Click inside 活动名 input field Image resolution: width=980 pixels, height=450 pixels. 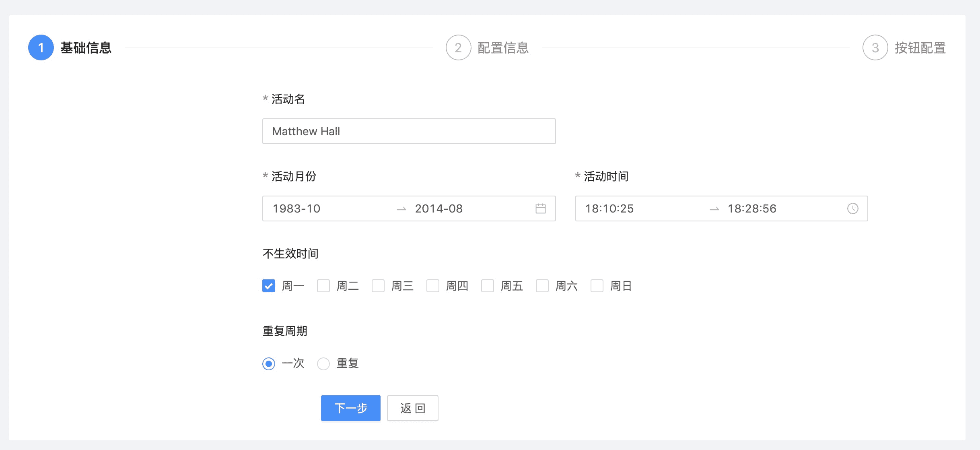click(x=409, y=131)
